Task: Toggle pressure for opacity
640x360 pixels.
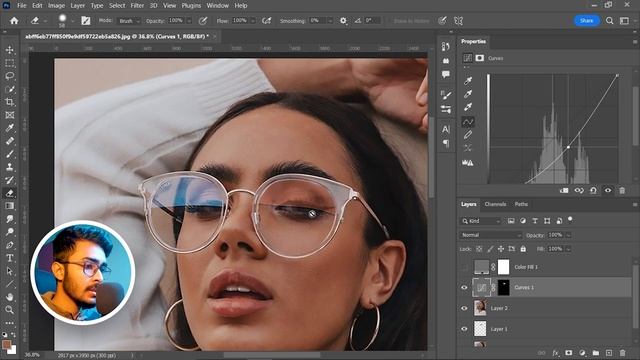Action: (203, 20)
